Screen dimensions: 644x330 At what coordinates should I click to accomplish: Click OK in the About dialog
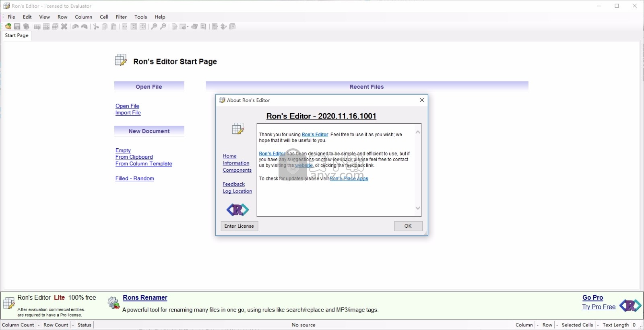[408, 226]
